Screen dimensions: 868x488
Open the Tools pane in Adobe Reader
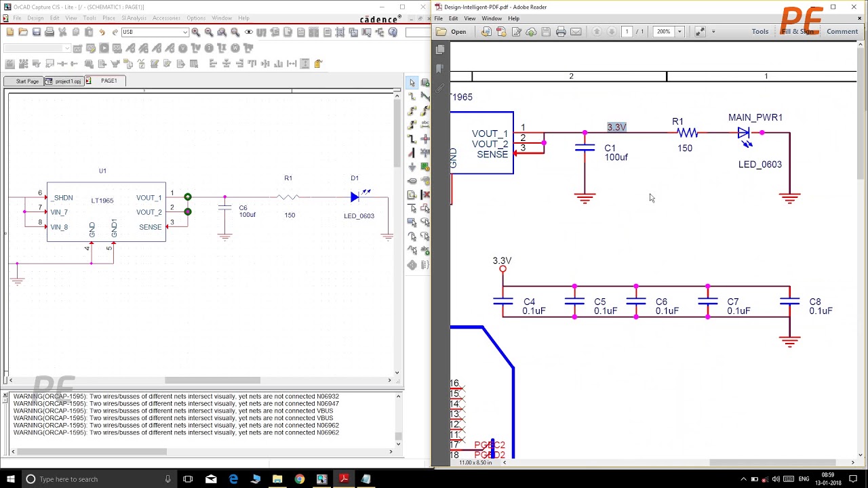click(760, 31)
